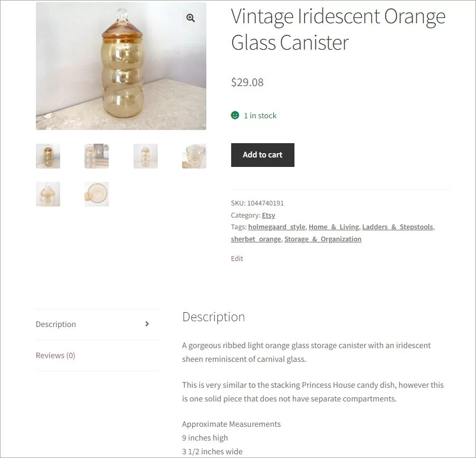Select the glass bowl thumbnail
Viewport: 476px width, 458px height.
(194, 156)
